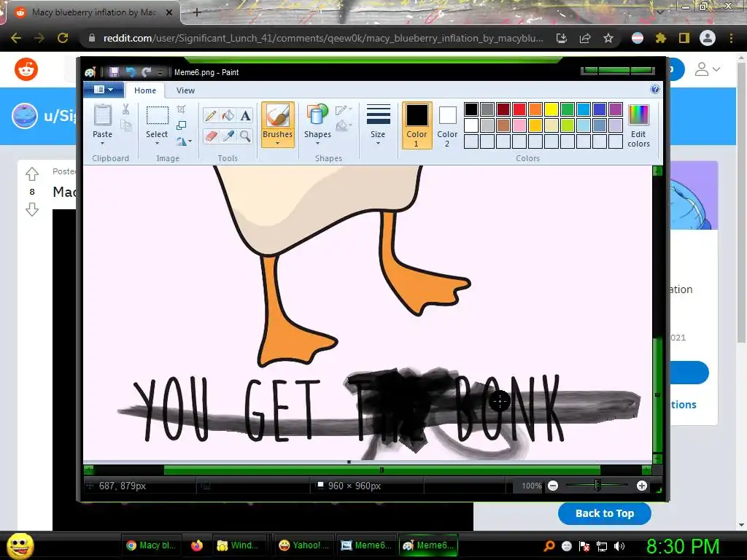This screenshot has height=560, width=747.
Task: Click the Crop icon in Image group
Action: click(x=181, y=109)
